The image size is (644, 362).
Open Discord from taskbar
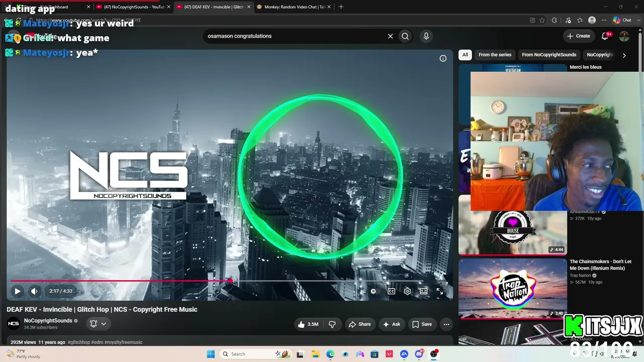[419, 354]
